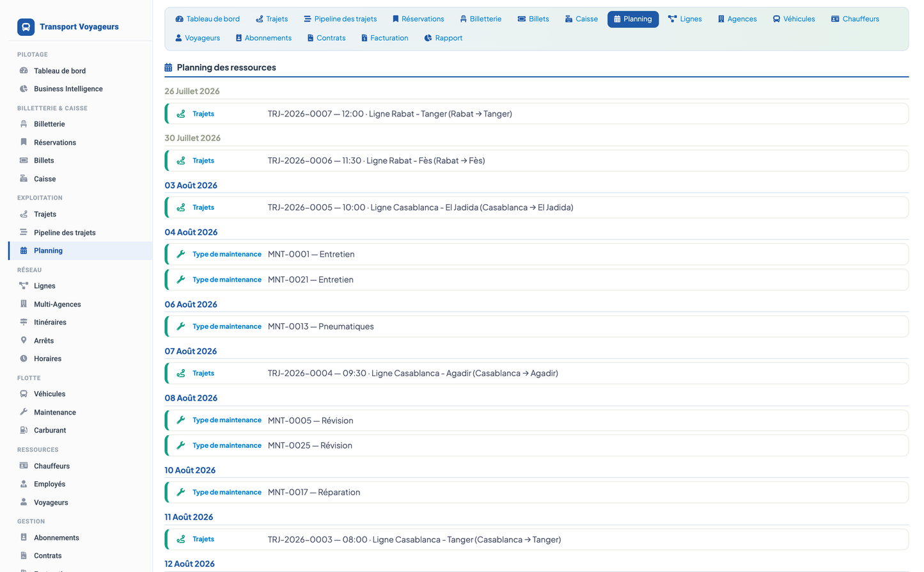
Task: Switch to the Trajets top tab
Action: pos(272,19)
